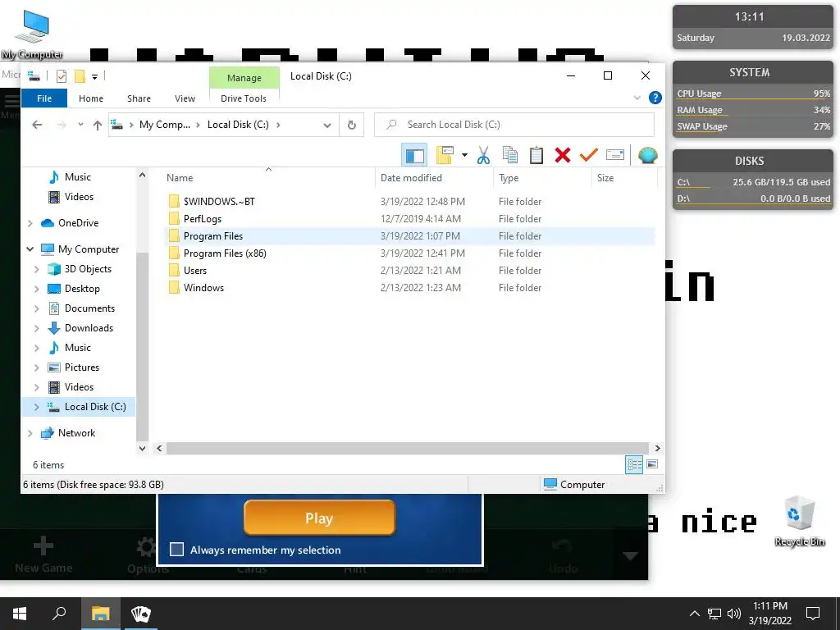Switch to the Home ribbon tab
This screenshot has width=840, height=630.
pyautogui.click(x=91, y=98)
